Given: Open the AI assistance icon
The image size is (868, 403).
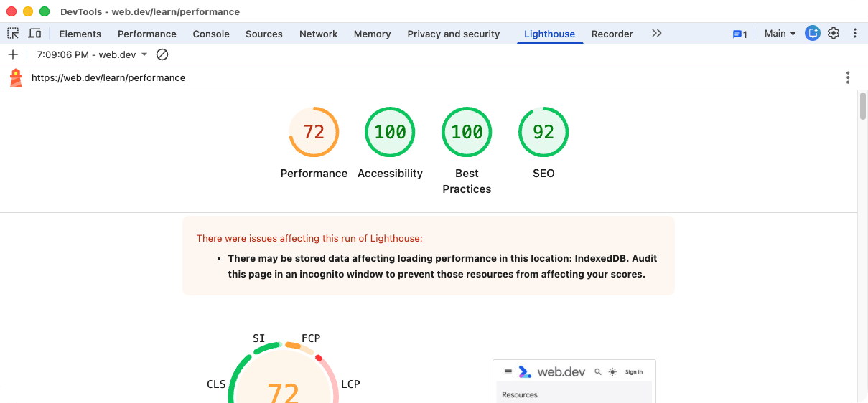Looking at the screenshot, I should (x=813, y=33).
